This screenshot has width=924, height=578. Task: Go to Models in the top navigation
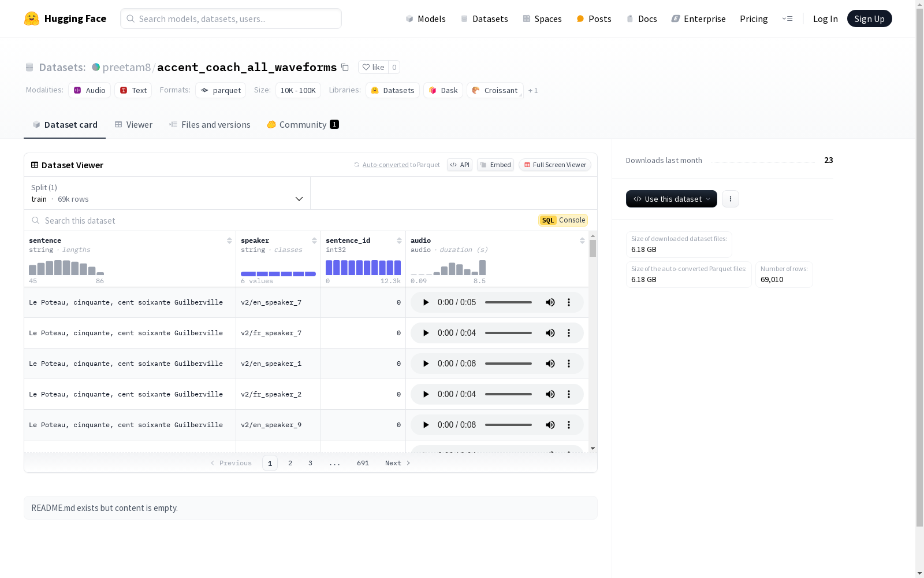coord(426,18)
